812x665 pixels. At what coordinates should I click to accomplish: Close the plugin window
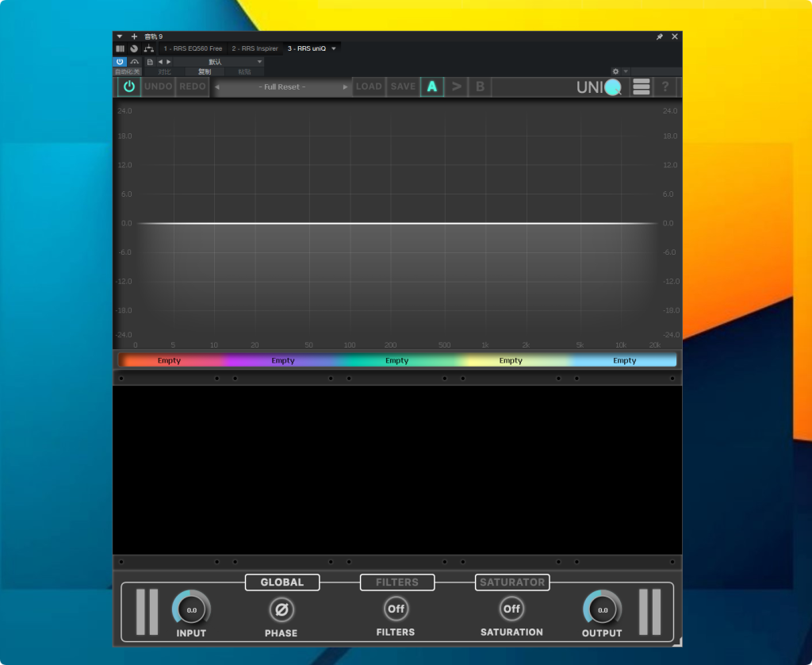coord(674,37)
